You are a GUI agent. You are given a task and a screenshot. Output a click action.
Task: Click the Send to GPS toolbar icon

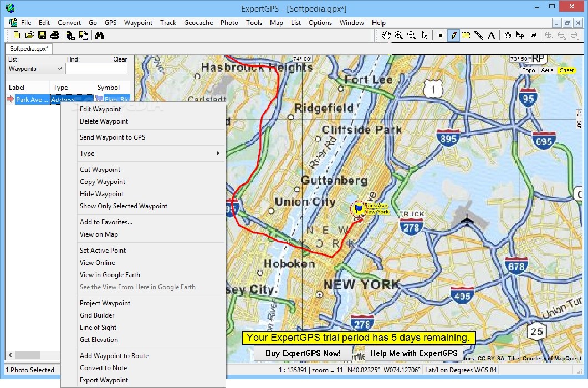[71, 35]
